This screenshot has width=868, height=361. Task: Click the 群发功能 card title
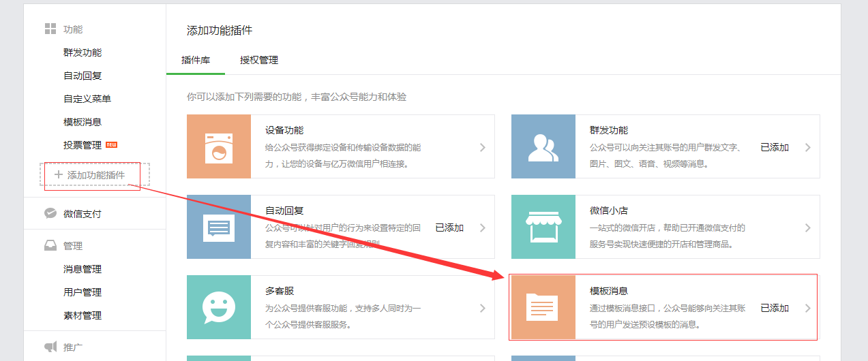tap(609, 130)
